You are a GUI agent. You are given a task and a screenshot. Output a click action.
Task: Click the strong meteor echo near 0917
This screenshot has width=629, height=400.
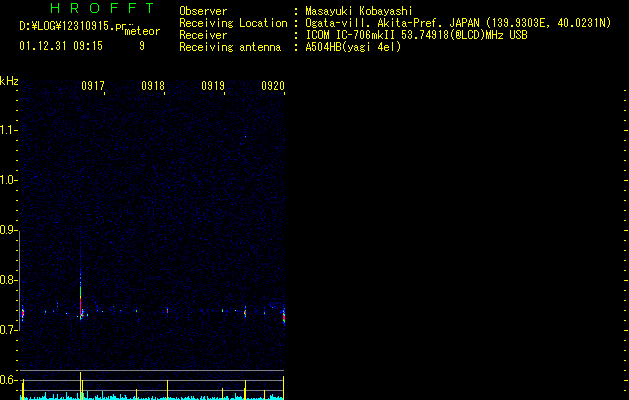coord(81,297)
